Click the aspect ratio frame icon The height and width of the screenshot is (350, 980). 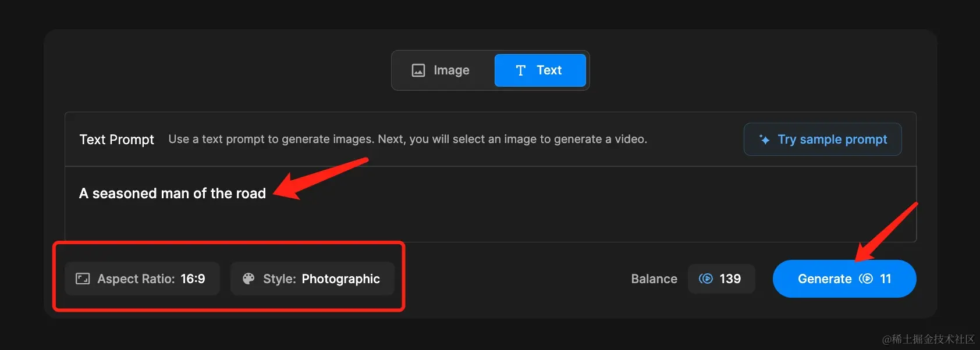(x=83, y=279)
